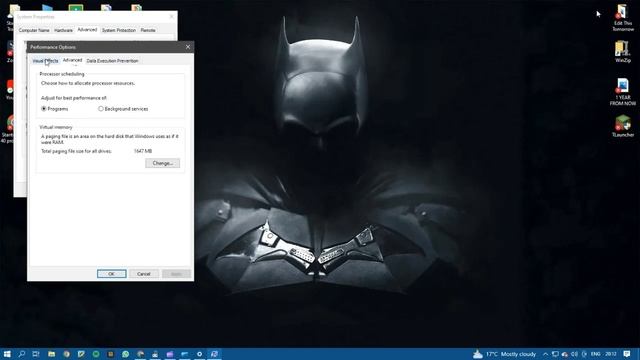
Task: Open Data Execution Prevention tab
Action: (x=112, y=61)
